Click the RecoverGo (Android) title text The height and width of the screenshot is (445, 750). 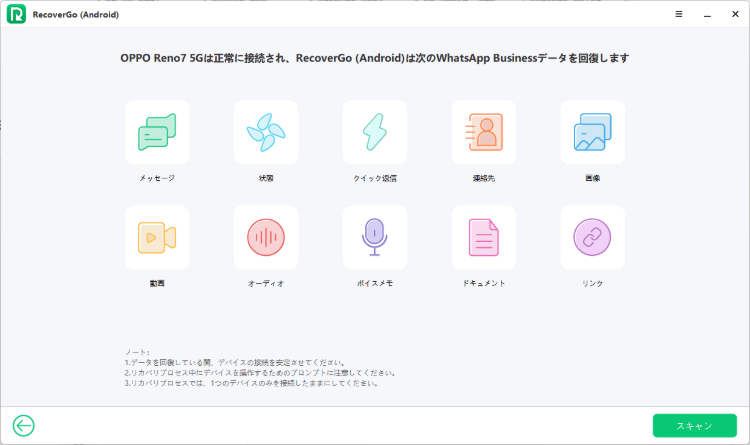[x=76, y=14]
